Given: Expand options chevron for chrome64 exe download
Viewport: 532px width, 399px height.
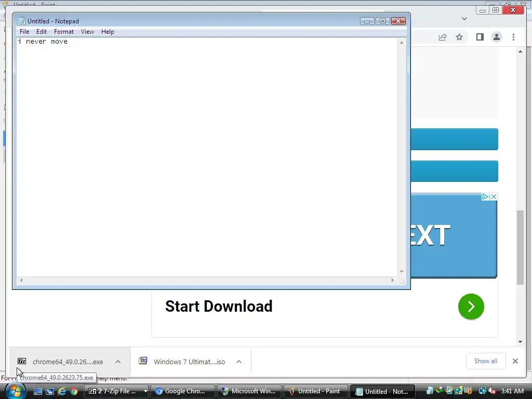Looking at the screenshot, I should pos(118,362).
